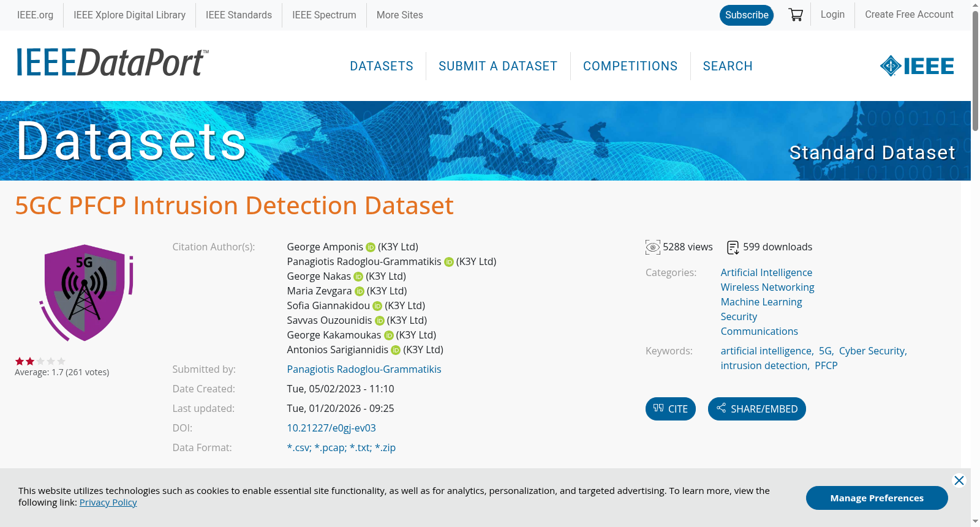Screen dimensions: 980x527
Task: Open the DATASETS menu
Action: (x=382, y=66)
